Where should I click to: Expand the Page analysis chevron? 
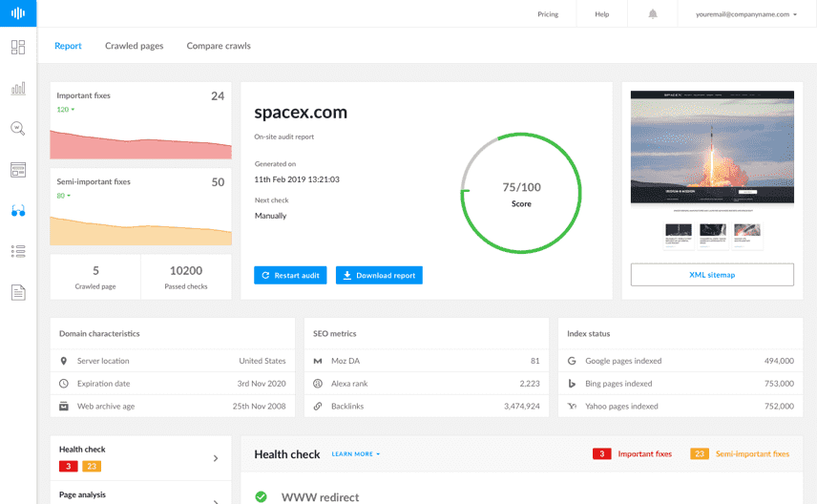tap(216, 500)
